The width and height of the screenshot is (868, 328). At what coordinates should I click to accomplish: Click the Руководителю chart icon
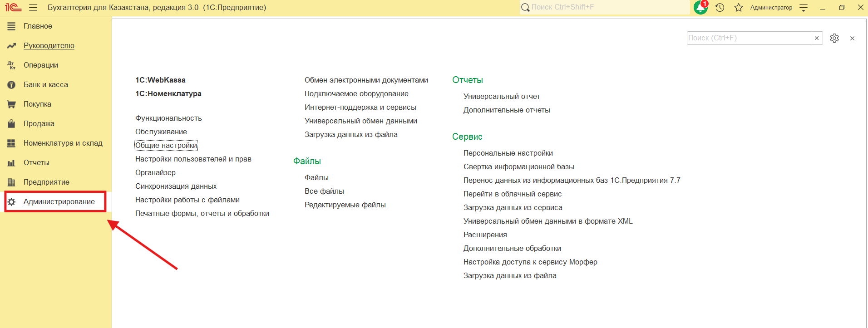pos(11,46)
